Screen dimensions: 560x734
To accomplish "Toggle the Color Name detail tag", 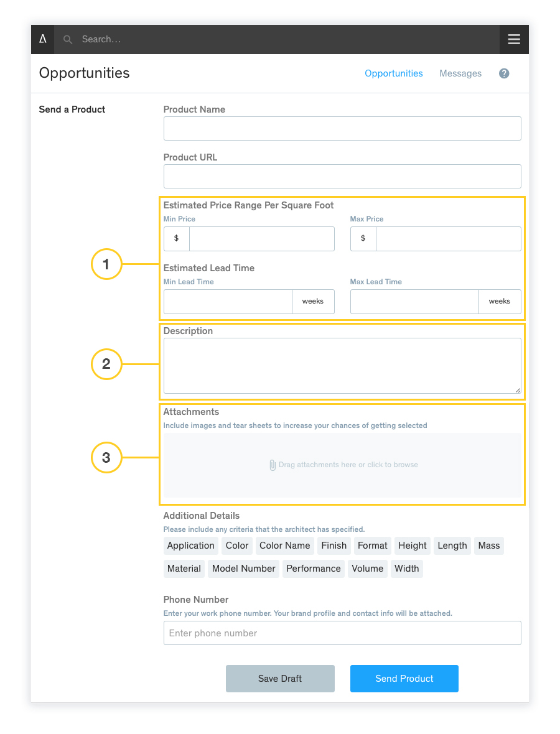I will 284,546.
